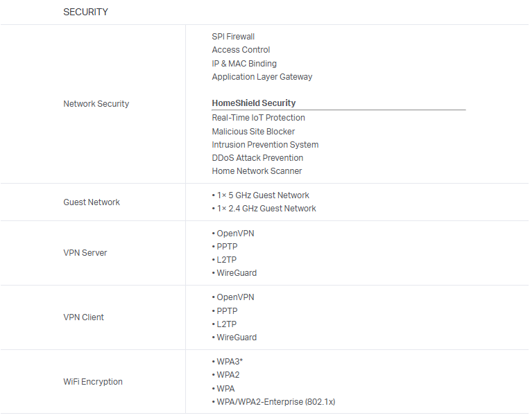The image size is (530, 420).
Task: Select Malicious Site Blocker item
Action: (x=253, y=132)
